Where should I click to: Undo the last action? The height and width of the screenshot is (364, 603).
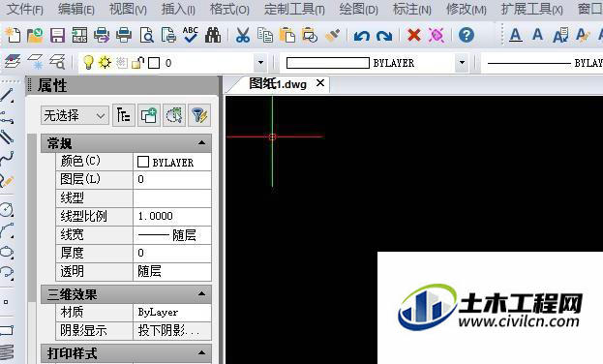(361, 36)
